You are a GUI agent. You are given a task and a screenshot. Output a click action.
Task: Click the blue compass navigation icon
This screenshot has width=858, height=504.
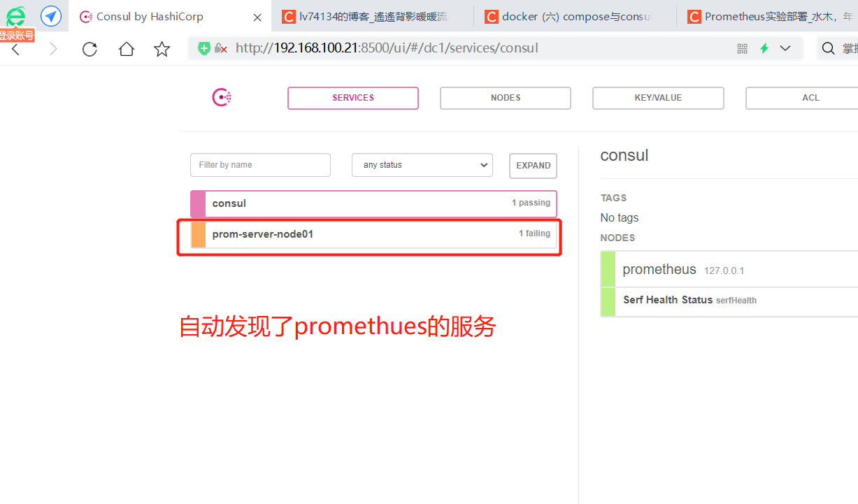[x=51, y=16]
